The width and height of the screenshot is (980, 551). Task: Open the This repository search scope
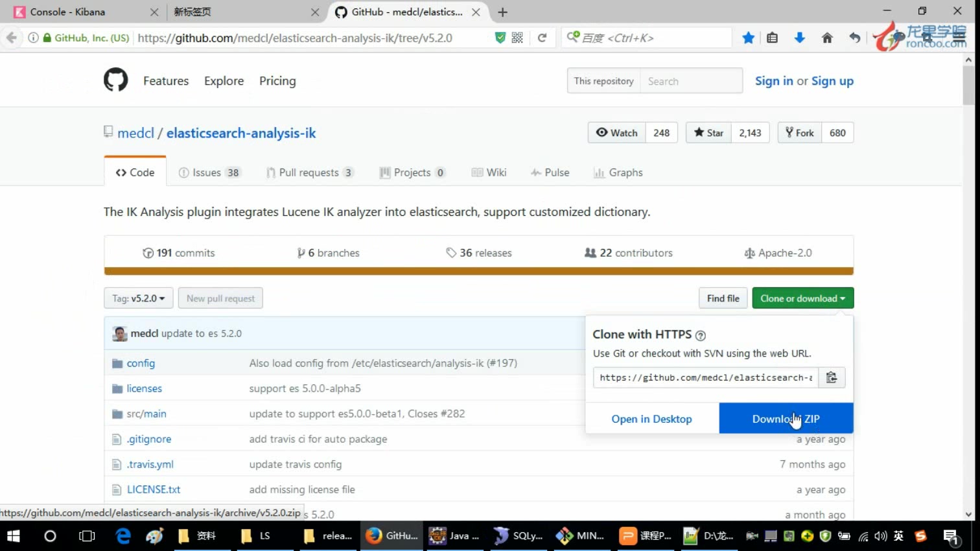603,81
